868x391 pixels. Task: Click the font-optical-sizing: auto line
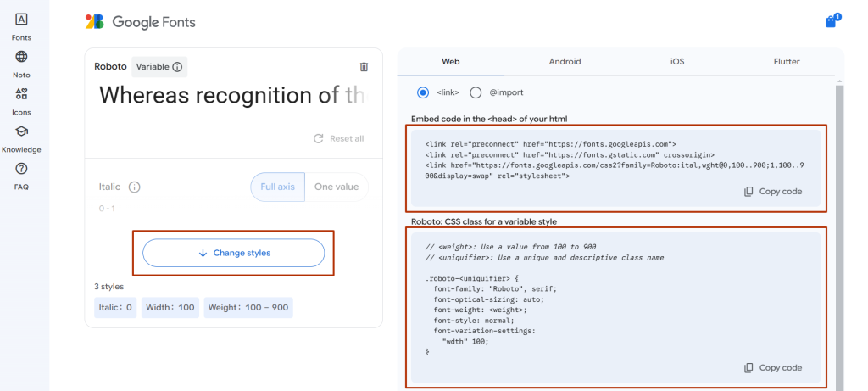click(489, 299)
